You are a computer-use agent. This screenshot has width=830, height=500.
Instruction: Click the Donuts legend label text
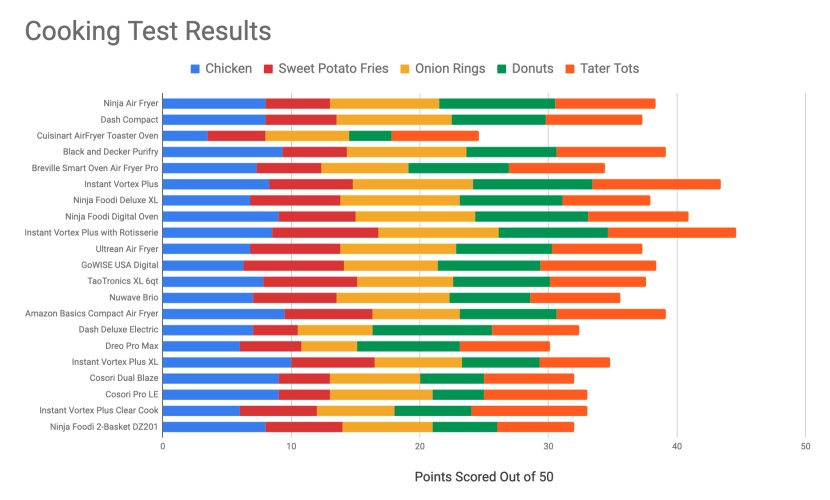[532, 69]
